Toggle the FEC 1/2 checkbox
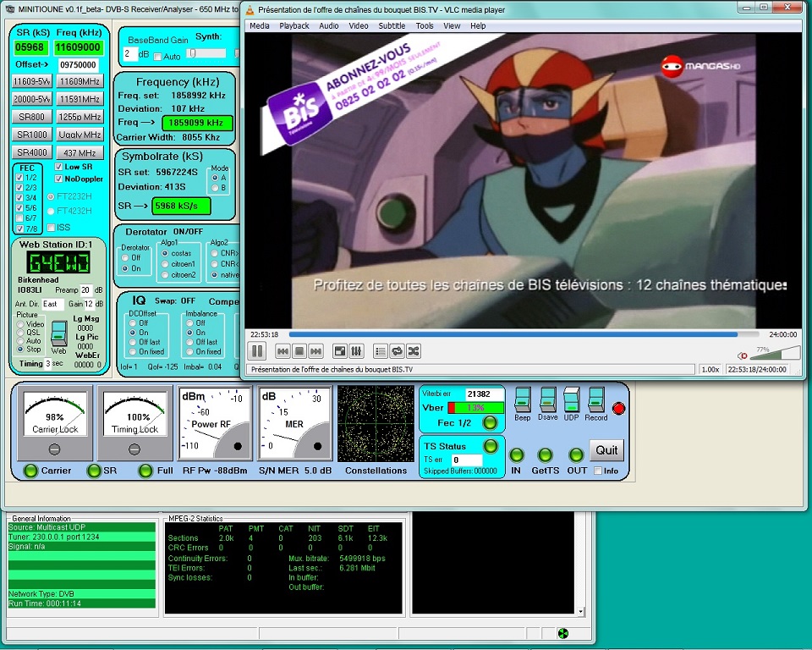This screenshot has height=650, width=812. coord(19,177)
